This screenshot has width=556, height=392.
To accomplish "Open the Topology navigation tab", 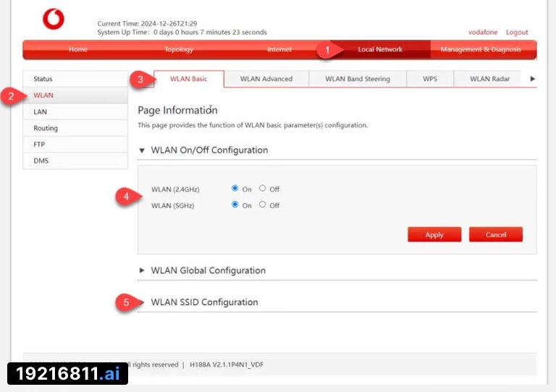I will [179, 49].
